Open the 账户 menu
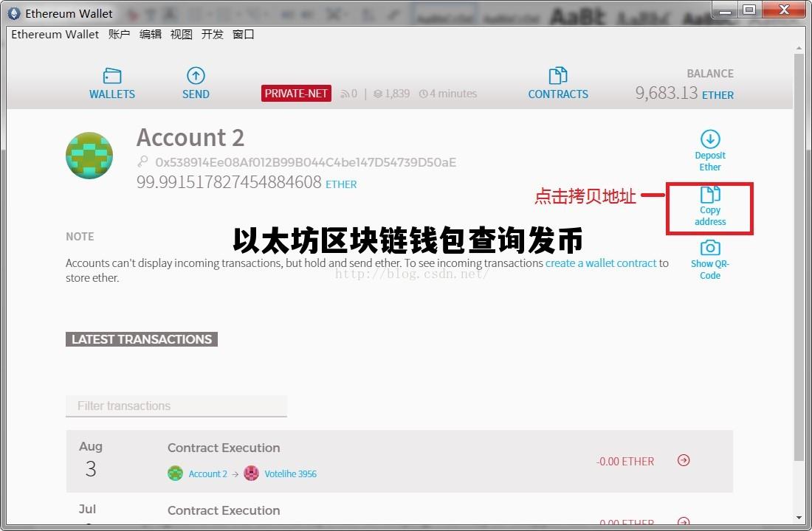The image size is (812, 531). coord(120,34)
